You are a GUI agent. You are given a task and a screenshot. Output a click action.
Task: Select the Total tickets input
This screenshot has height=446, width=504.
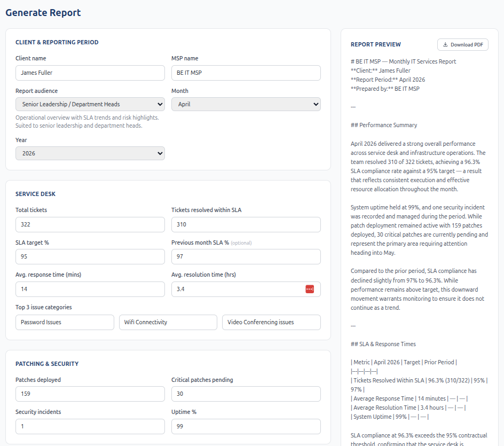[x=90, y=224]
